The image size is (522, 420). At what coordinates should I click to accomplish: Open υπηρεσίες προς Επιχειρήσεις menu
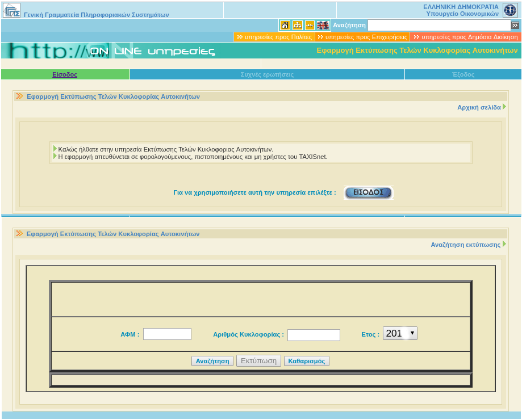pyautogui.click(x=362, y=37)
